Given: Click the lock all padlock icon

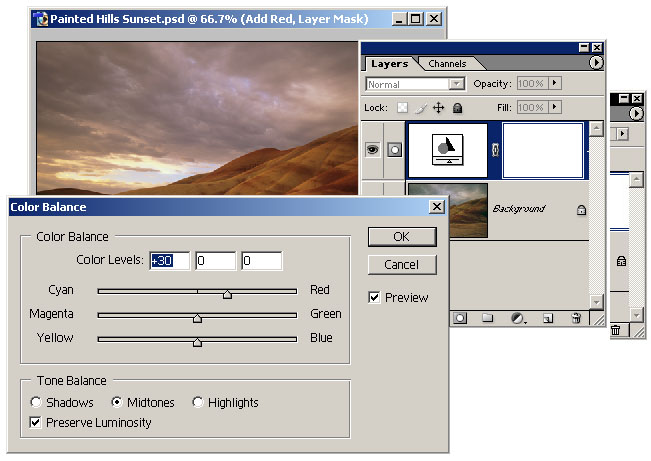Looking at the screenshot, I should (457, 108).
